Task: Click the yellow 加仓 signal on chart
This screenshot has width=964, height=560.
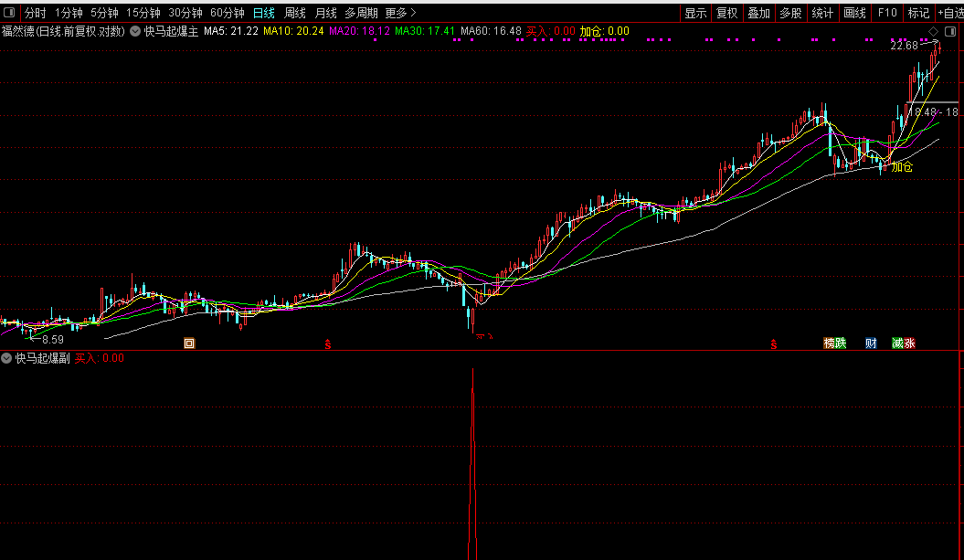Action: (902, 166)
